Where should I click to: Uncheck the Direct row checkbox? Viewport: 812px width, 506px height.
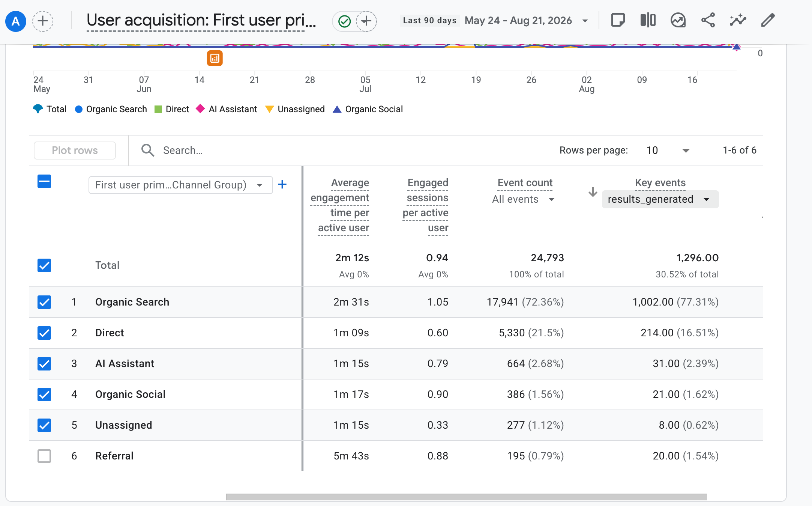point(44,333)
